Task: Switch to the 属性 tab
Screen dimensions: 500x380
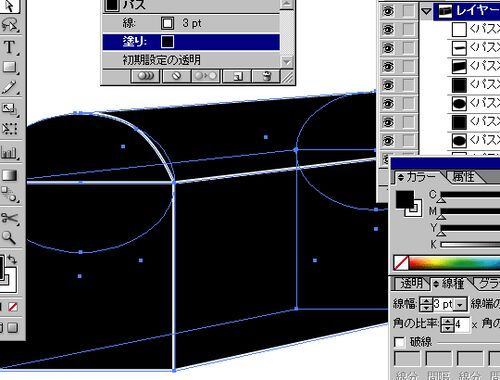Action: click(x=463, y=176)
